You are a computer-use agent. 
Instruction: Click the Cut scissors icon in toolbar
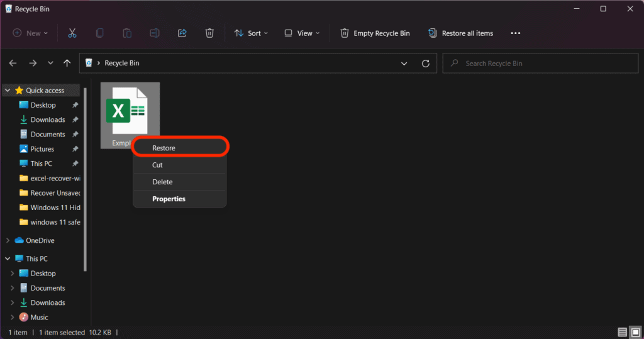coord(72,33)
